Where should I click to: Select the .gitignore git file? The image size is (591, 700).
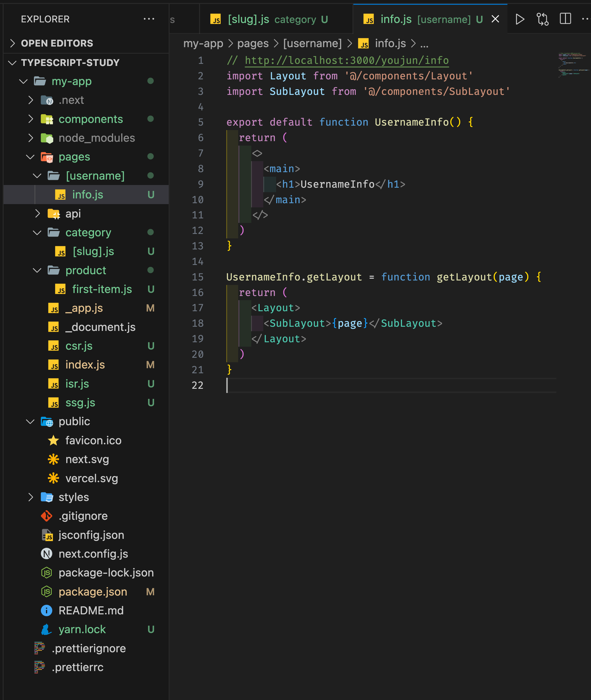coord(83,516)
